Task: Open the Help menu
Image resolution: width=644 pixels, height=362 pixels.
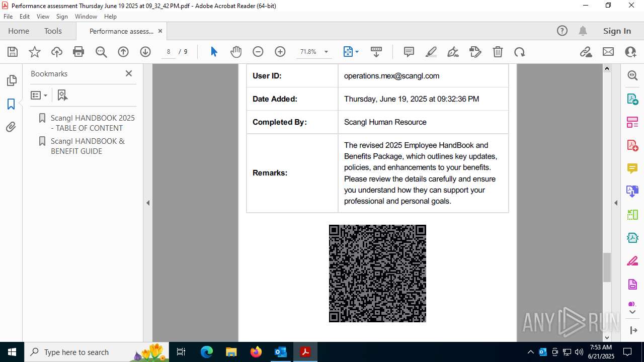Action: coord(110,17)
